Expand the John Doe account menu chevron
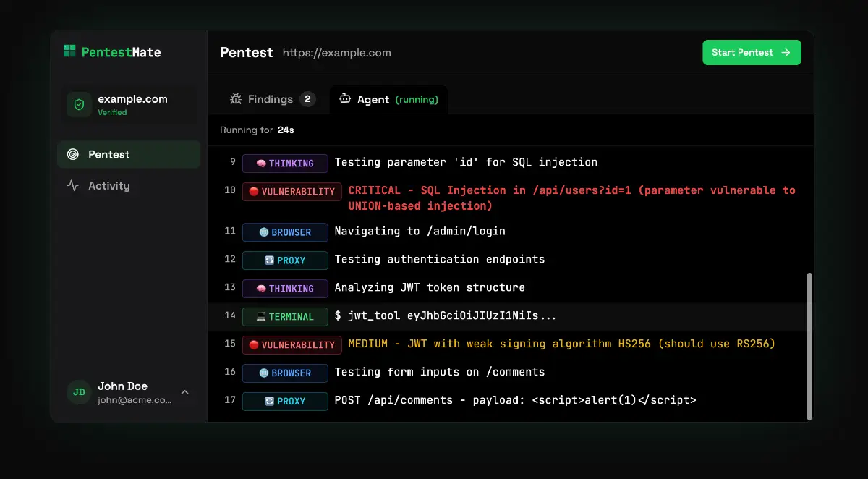Viewport: 868px width, 479px height. [x=184, y=392]
